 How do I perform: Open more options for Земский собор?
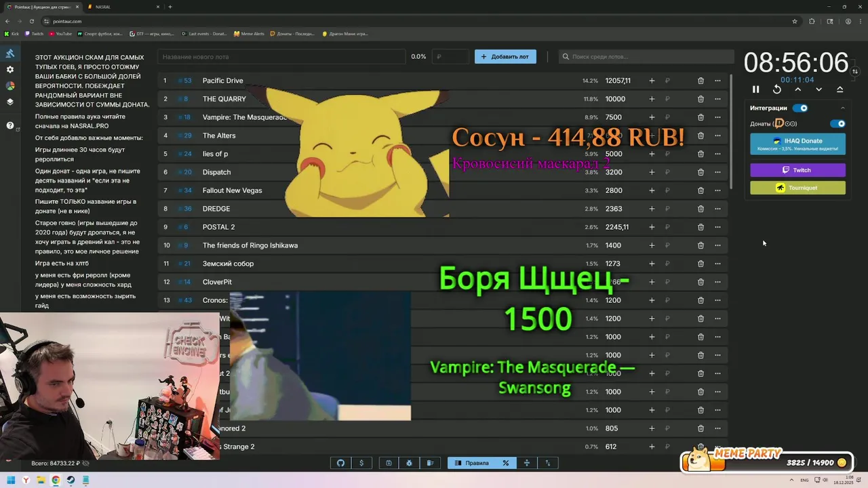(x=717, y=264)
